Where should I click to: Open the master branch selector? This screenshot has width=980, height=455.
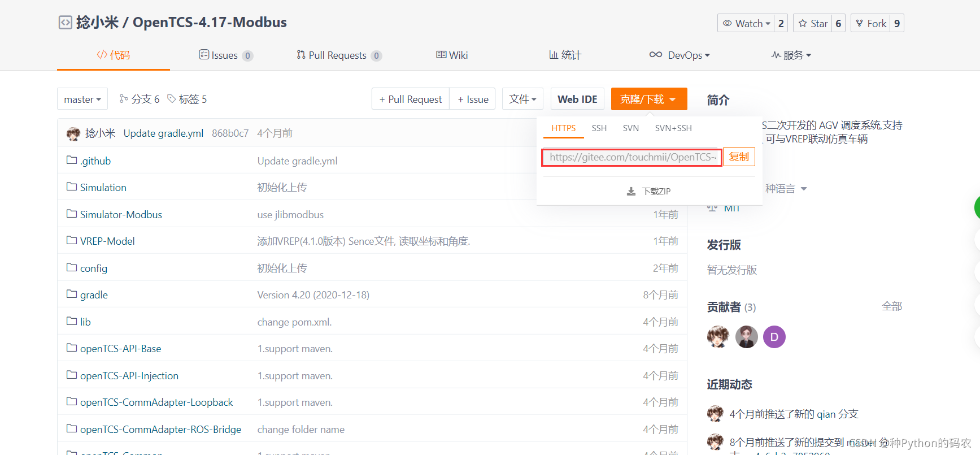coord(82,99)
